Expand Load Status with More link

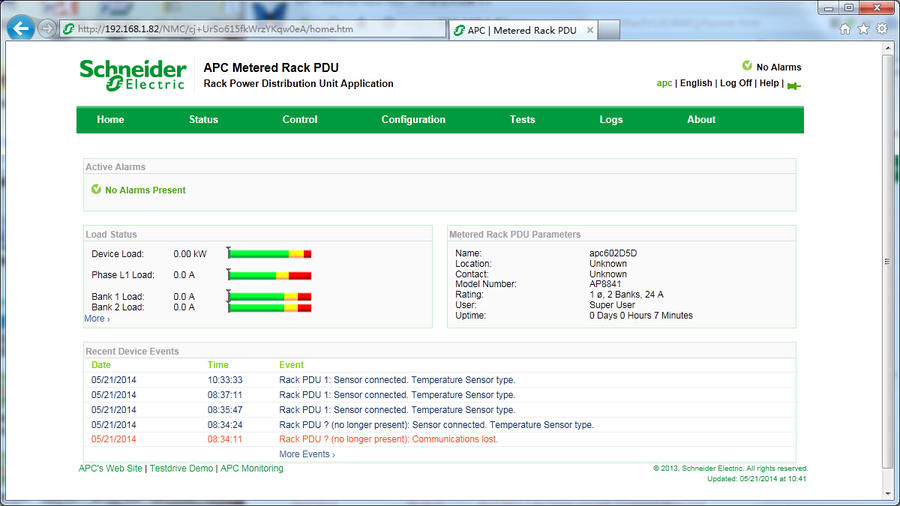click(x=96, y=319)
